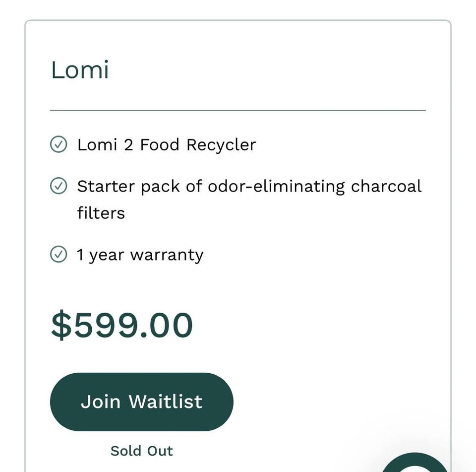Screen dimensions: 476x472
Task: Click the Sold Out label
Action: [141, 451]
